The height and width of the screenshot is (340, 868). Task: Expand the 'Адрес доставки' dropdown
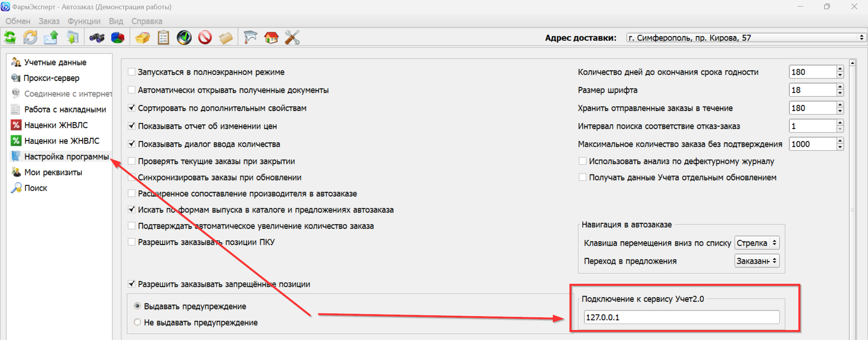click(x=861, y=38)
